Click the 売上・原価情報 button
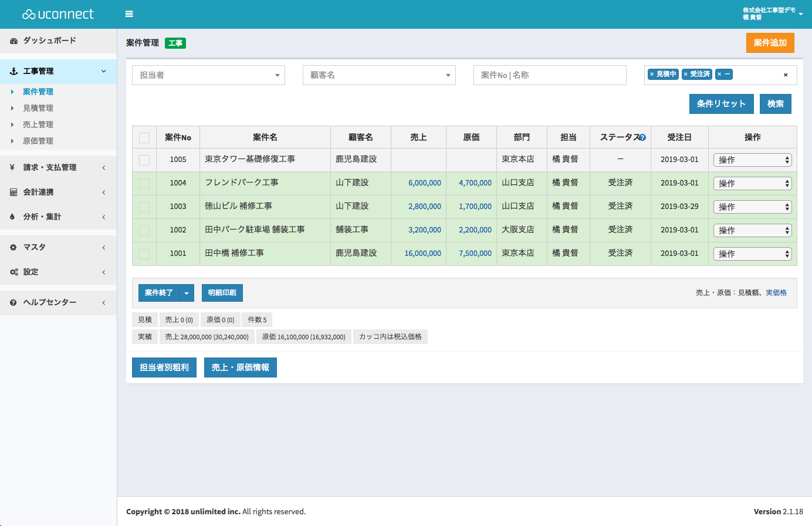 [x=241, y=367]
